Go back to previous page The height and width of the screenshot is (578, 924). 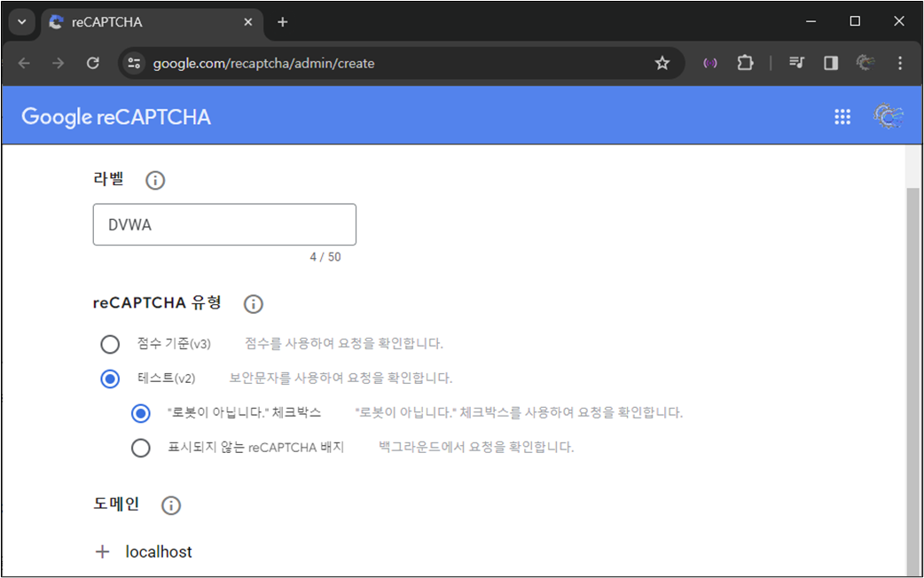[x=24, y=63]
